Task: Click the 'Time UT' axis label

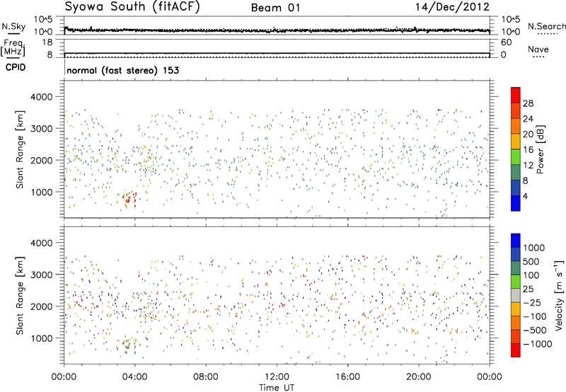Action: coord(277,387)
